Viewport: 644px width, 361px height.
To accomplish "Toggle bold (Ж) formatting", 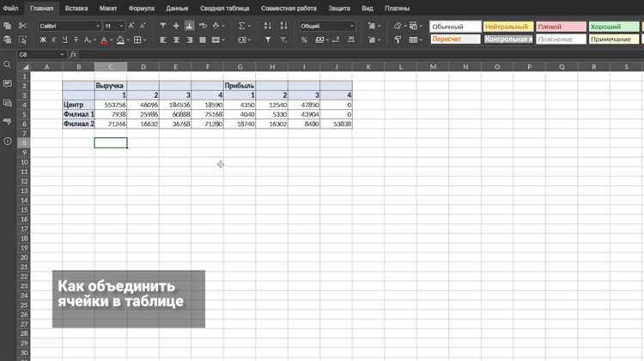I will click(x=43, y=39).
